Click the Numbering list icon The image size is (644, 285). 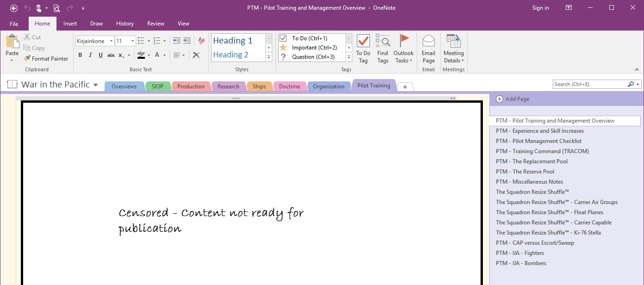tap(157, 41)
